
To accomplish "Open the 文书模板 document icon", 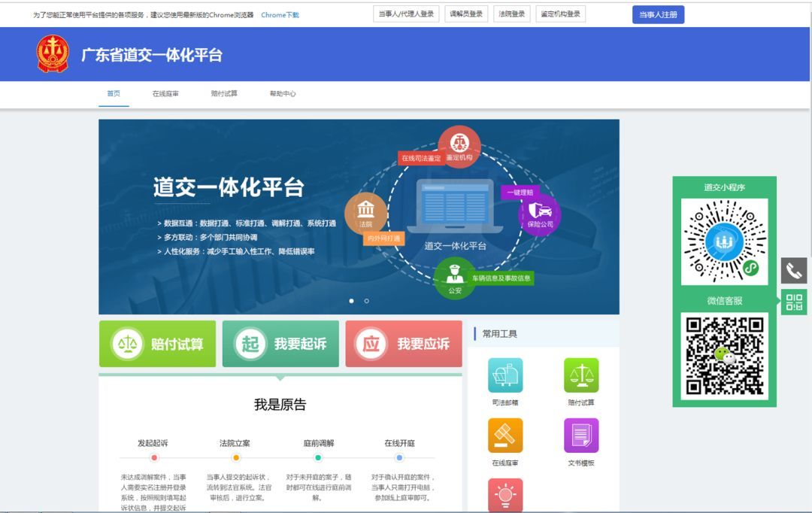I will tap(580, 436).
